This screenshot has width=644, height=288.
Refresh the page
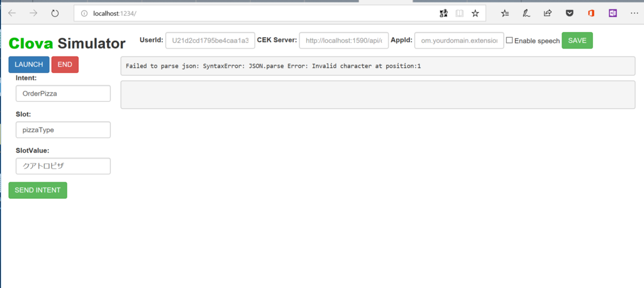pyautogui.click(x=55, y=14)
